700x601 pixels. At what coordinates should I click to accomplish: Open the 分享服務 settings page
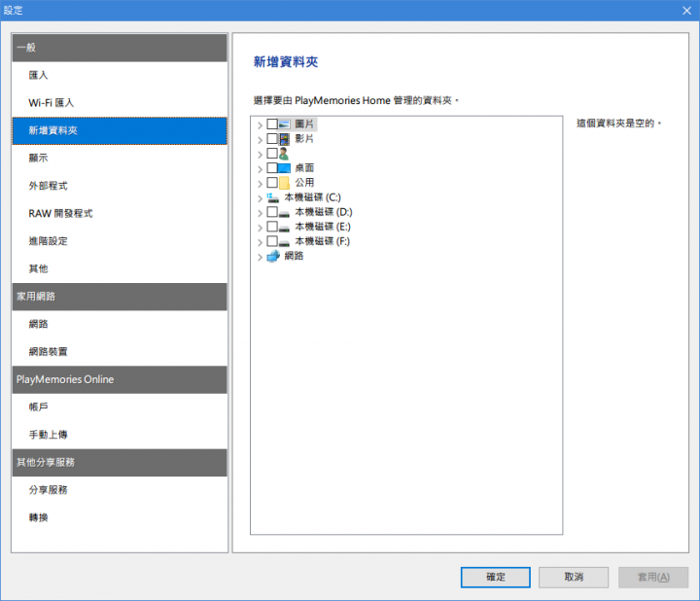(120, 490)
